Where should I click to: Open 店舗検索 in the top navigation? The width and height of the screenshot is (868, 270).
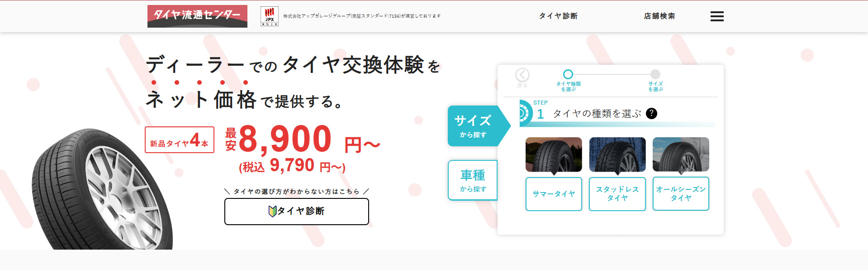[659, 16]
